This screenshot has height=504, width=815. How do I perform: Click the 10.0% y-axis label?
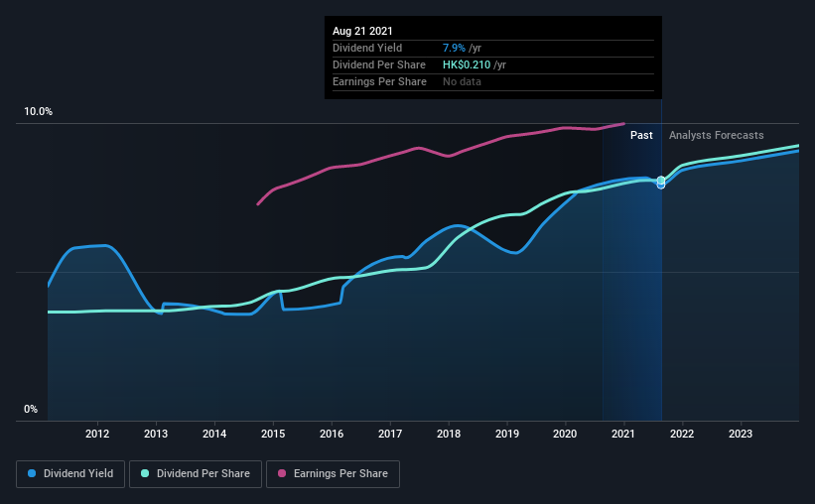(x=38, y=112)
